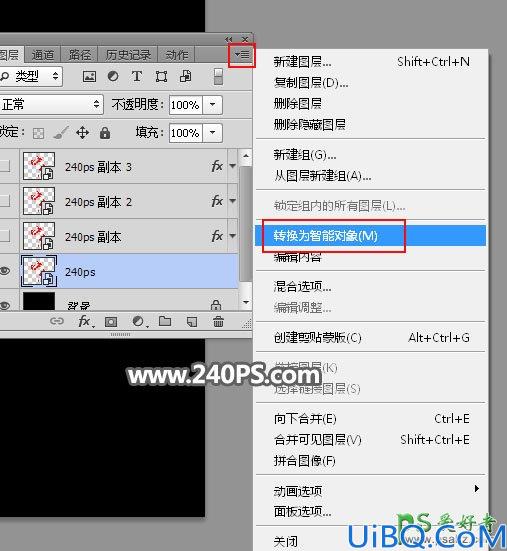This screenshot has height=551, width=507.
Task: Open the 不透明度 opacity dropdown arrow
Action: pos(212,105)
